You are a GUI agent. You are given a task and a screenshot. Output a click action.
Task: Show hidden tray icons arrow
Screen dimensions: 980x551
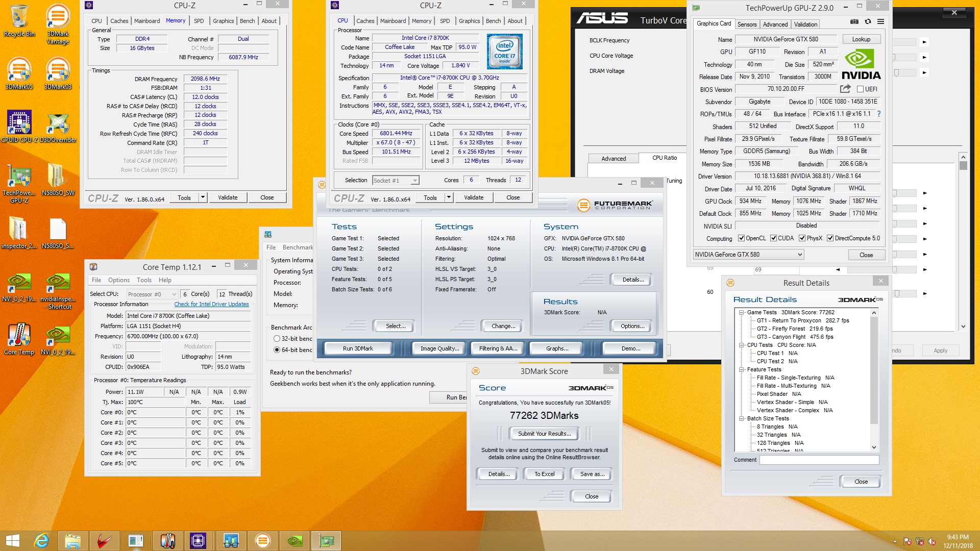[895, 542]
